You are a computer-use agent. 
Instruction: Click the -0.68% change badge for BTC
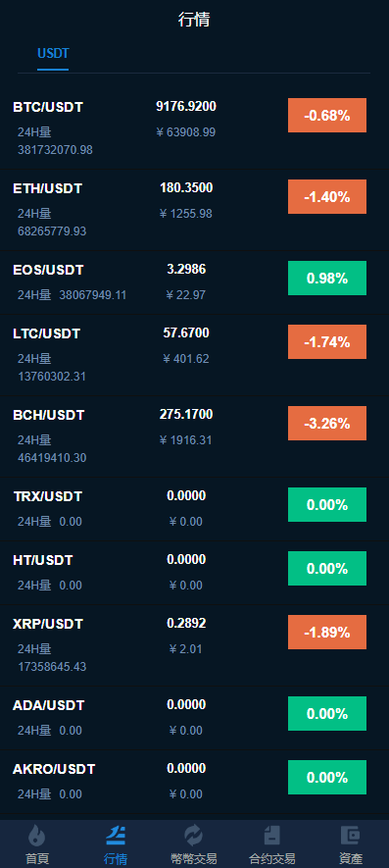[x=327, y=115]
